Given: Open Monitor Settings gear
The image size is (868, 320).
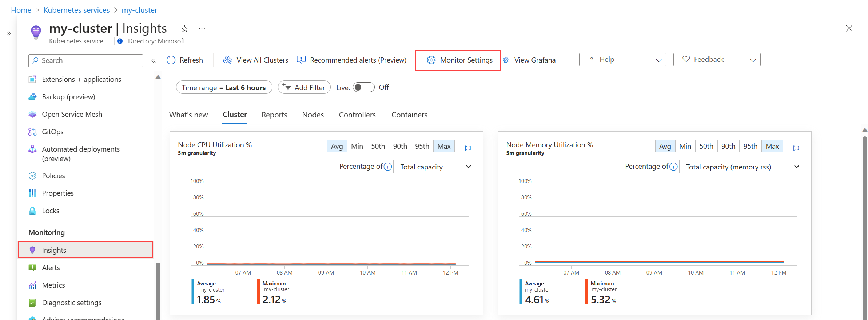Looking at the screenshot, I should click(x=431, y=60).
